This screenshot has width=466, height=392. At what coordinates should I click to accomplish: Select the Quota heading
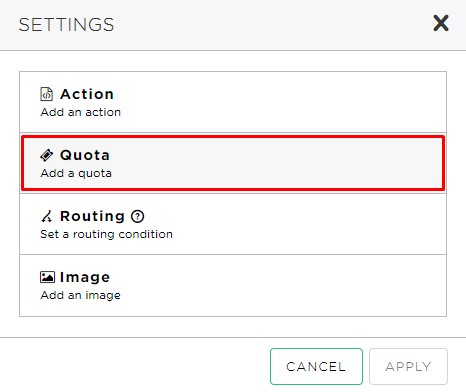point(85,155)
